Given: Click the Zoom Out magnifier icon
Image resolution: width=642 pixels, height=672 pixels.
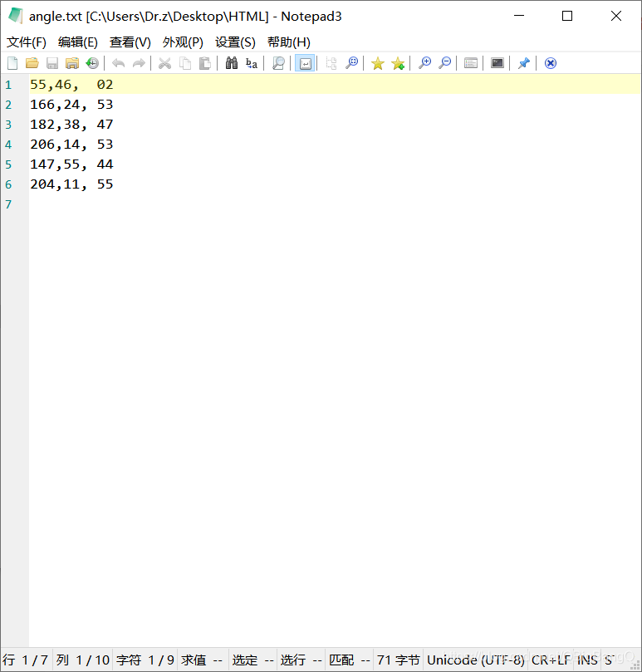Looking at the screenshot, I should (445, 63).
